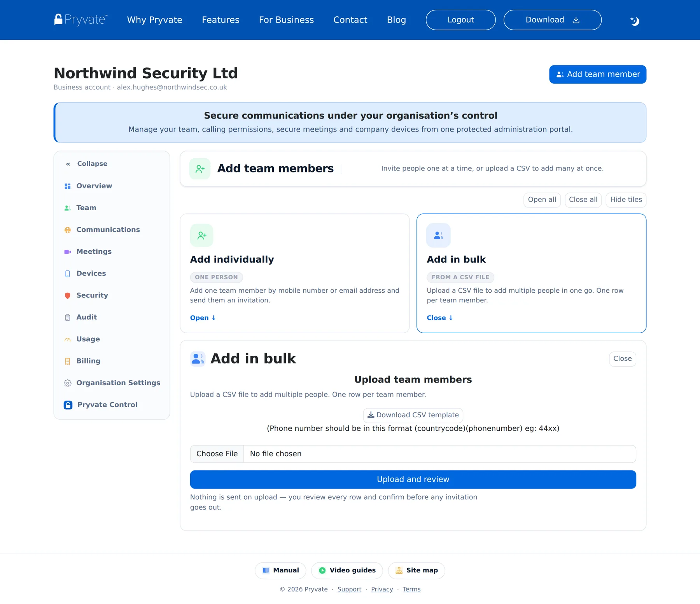Open all tiles
The width and height of the screenshot is (700, 604).
pyautogui.click(x=542, y=200)
